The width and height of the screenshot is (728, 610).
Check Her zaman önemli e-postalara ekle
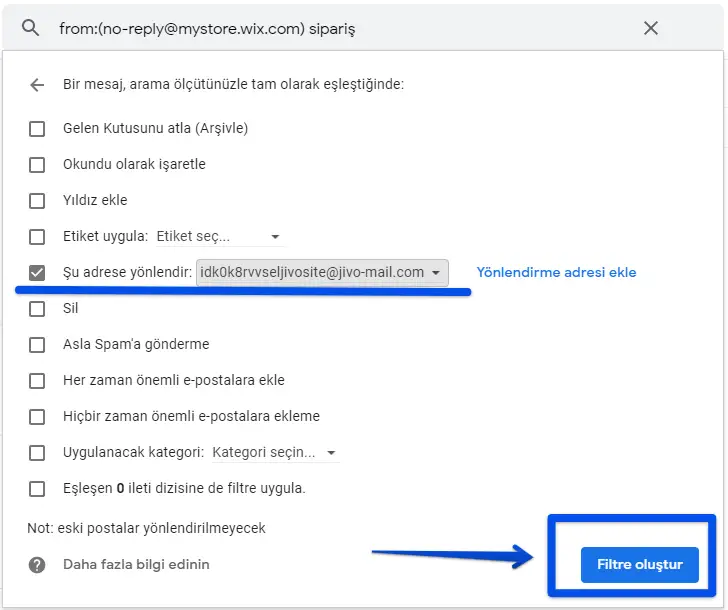pos(37,380)
